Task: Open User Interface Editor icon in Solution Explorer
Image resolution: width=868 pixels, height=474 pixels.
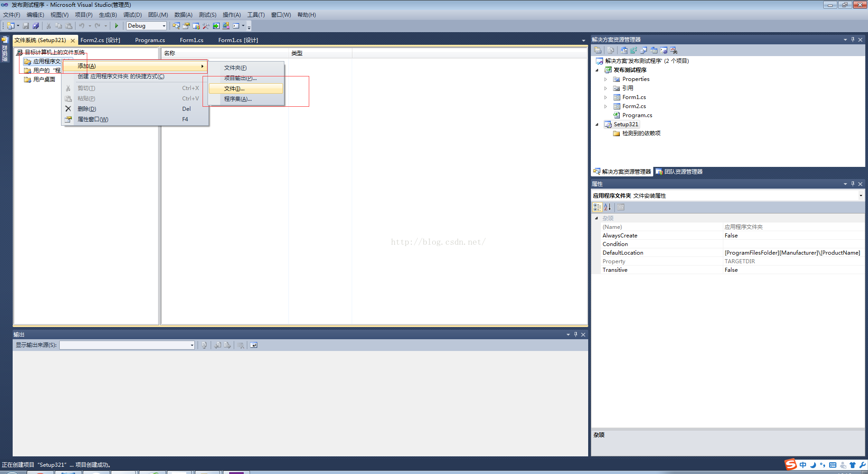Action: pyautogui.click(x=654, y=50)
